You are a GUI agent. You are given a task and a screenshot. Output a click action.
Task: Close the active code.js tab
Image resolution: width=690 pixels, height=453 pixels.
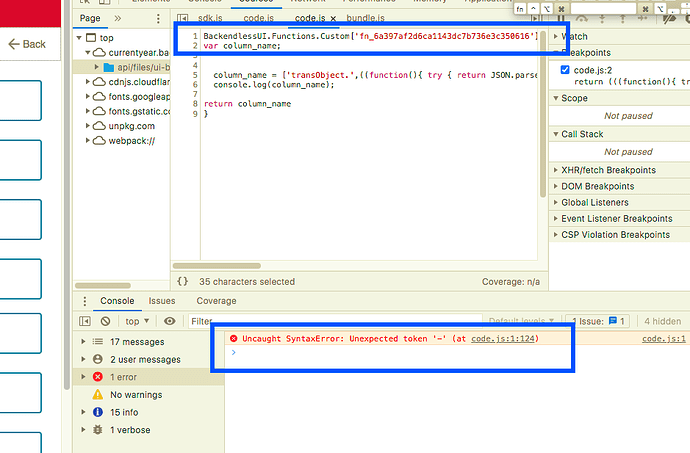(x=333, y=18)
